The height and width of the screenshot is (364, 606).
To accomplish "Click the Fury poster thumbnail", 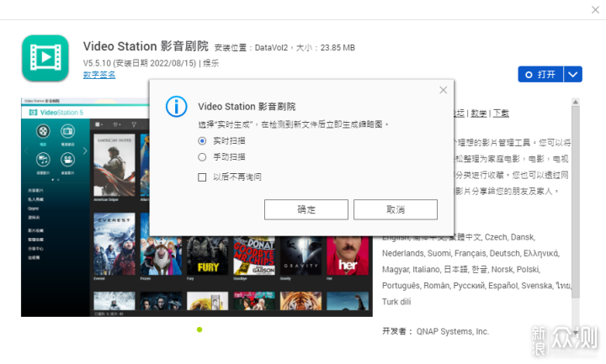I will (x=208, y=256).
